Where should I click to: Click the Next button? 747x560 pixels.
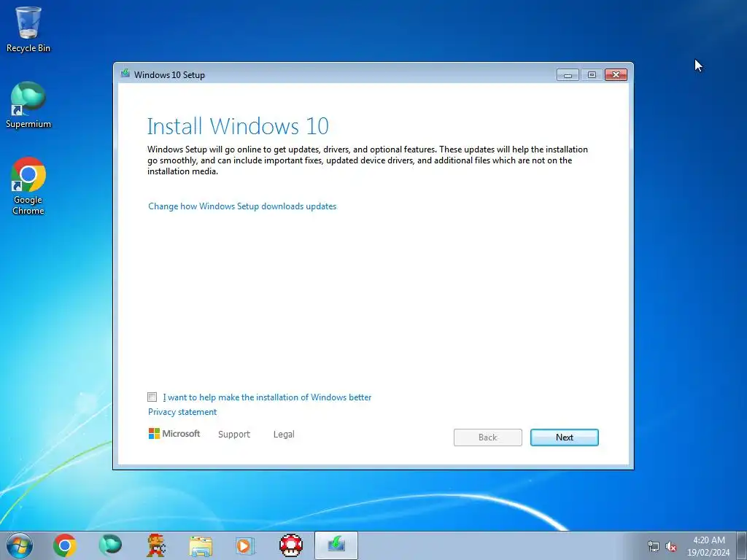[x=565, y=437]
